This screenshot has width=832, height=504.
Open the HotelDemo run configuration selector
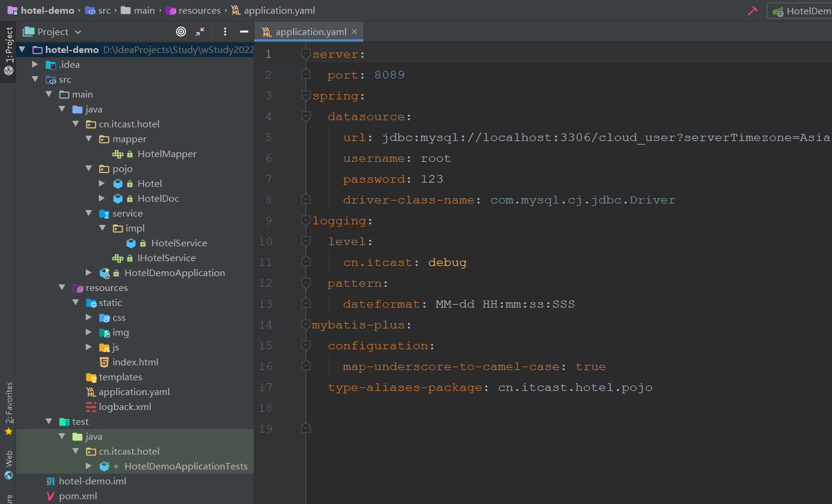800,11
